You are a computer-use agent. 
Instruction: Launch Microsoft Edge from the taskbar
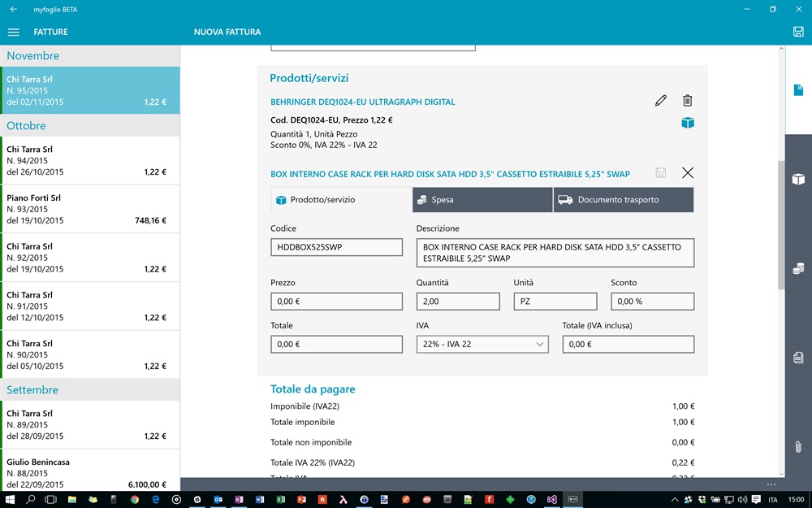pyautogui.click(x=156, y=500)
